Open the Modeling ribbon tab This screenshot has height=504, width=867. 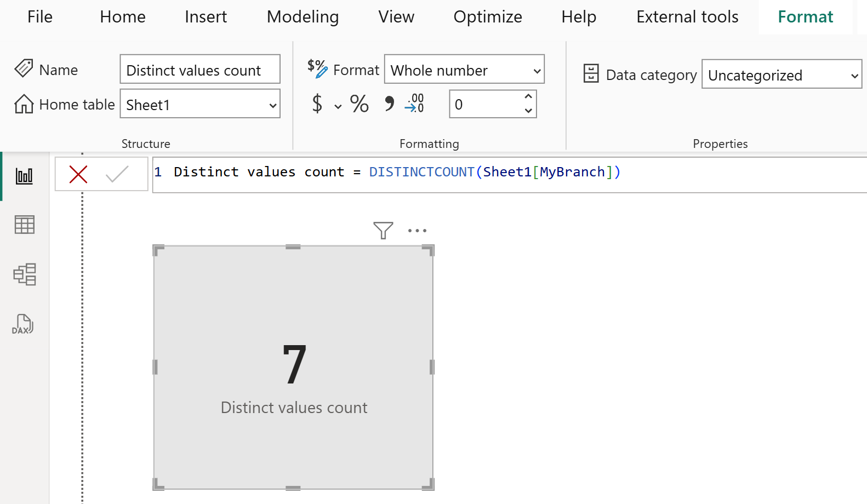coord(303,17)
